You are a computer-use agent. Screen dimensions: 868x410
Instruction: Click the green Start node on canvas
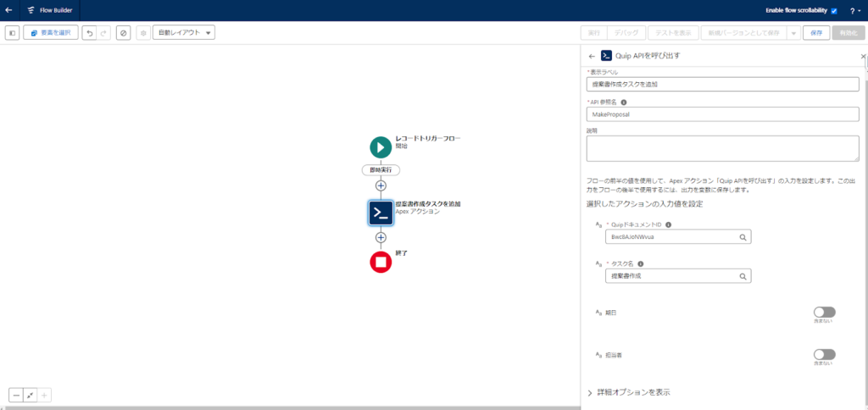pos(381,147)
